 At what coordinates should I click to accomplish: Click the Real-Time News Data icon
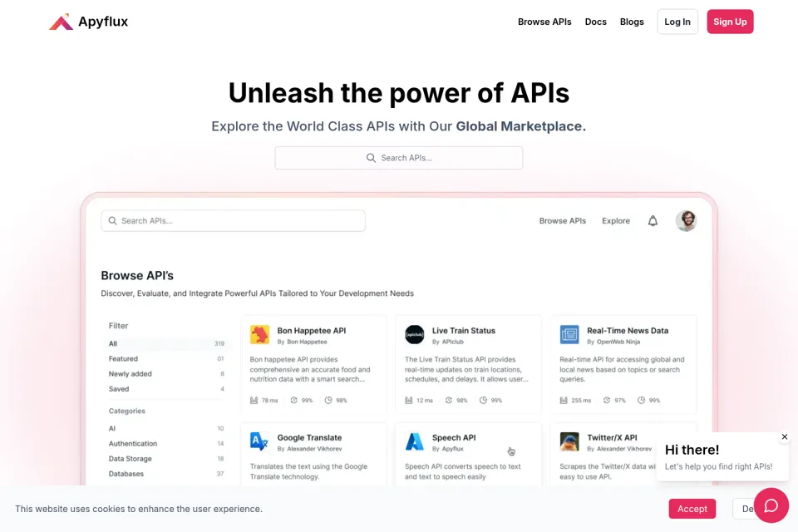click(x=569, y=335)
